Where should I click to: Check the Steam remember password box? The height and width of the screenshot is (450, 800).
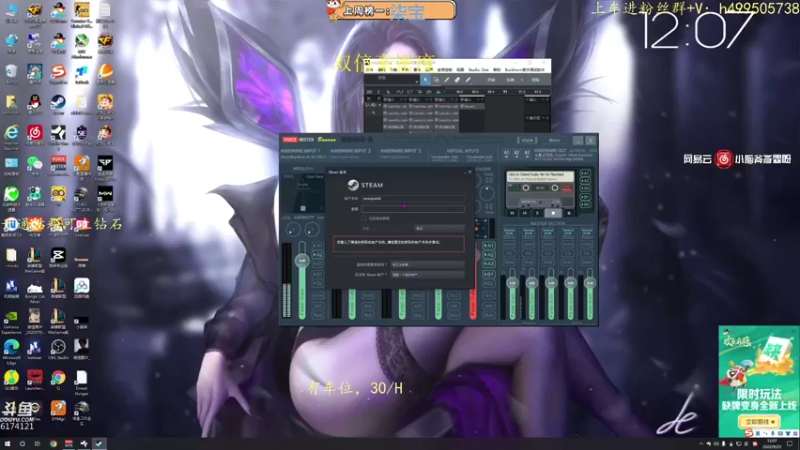tap(364, 218)
